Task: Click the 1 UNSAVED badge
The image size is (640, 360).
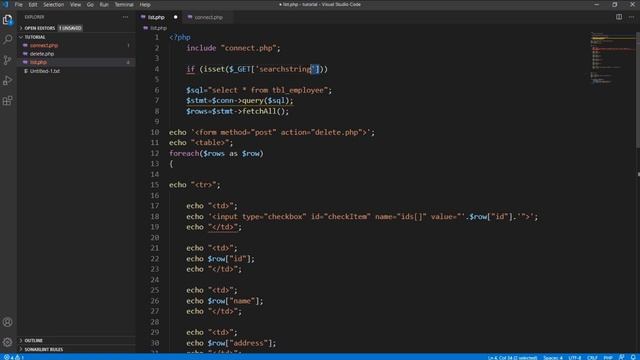Action: [x=70, y=28]
